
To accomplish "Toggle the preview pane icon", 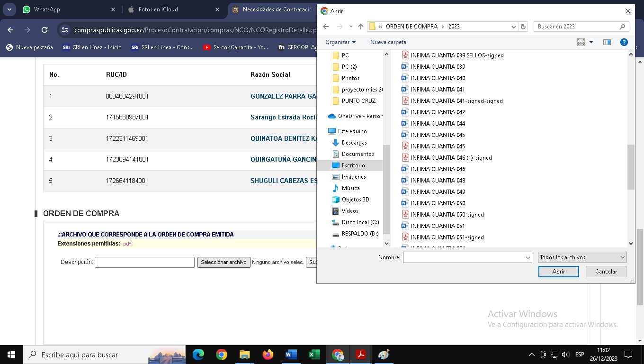I will (607, 42).
